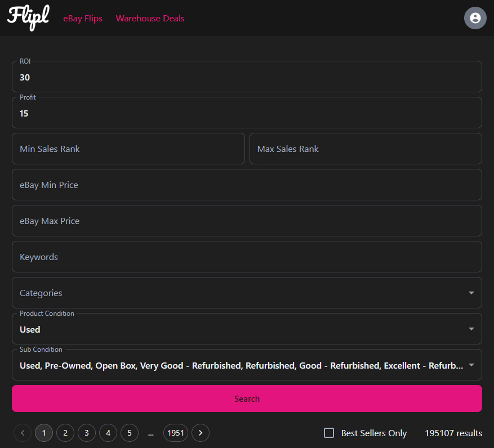Go to results page 4

pyautogui.click(x=108, y=433)
